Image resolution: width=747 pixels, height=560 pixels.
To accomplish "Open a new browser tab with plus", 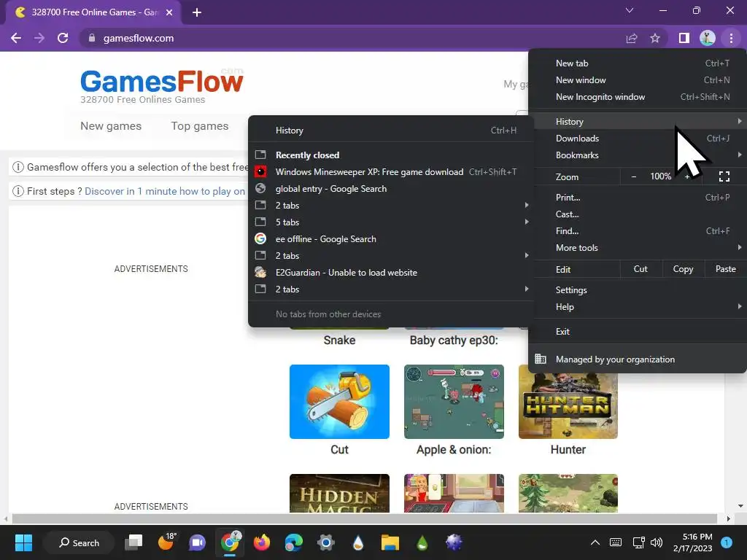I will point(197,12).
